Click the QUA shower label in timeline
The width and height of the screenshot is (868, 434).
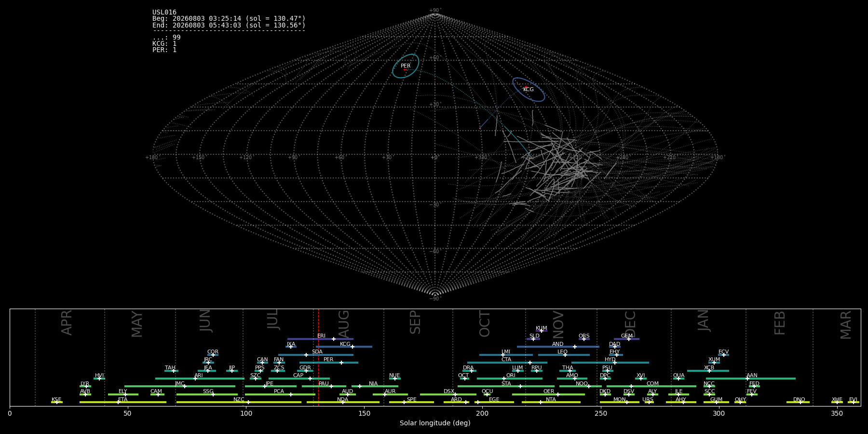678,376
